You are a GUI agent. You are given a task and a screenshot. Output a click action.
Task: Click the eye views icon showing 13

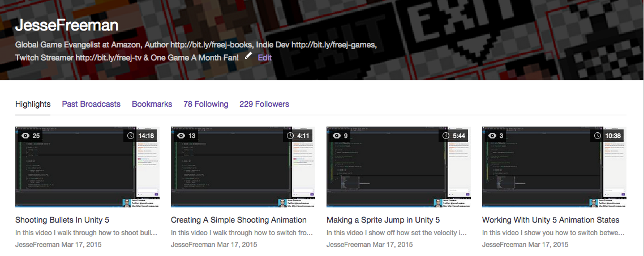click(181, 136)
